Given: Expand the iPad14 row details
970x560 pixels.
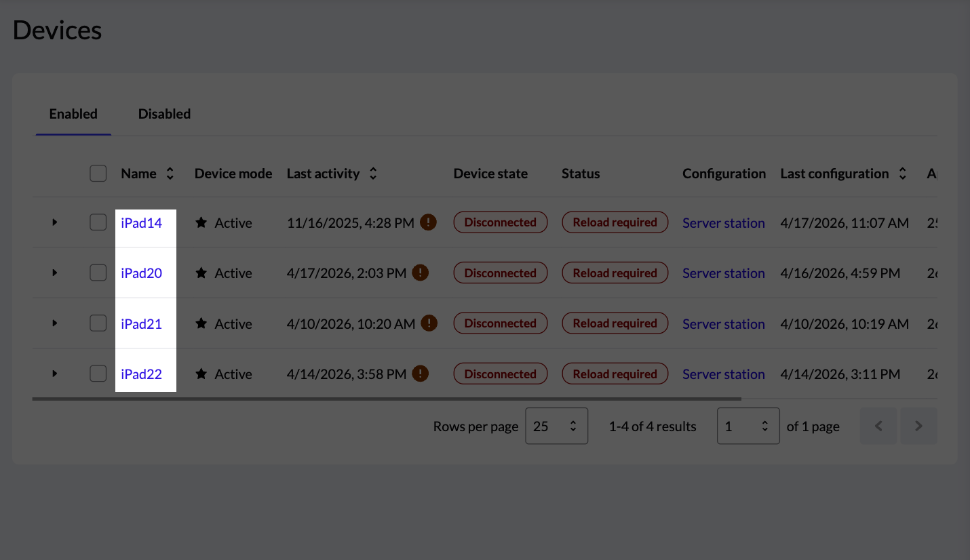Looking at the screenshot, I should pos(55,222).
